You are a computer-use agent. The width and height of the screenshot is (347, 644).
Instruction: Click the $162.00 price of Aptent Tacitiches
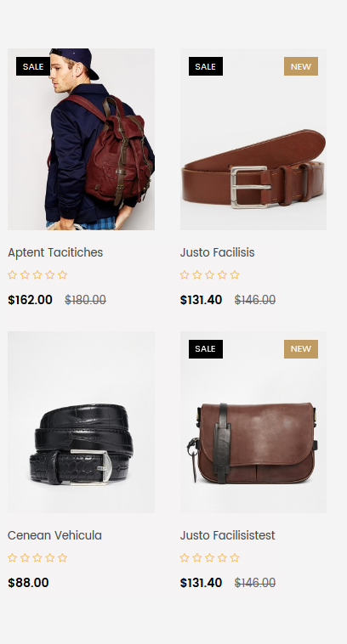tap(30, 300)
